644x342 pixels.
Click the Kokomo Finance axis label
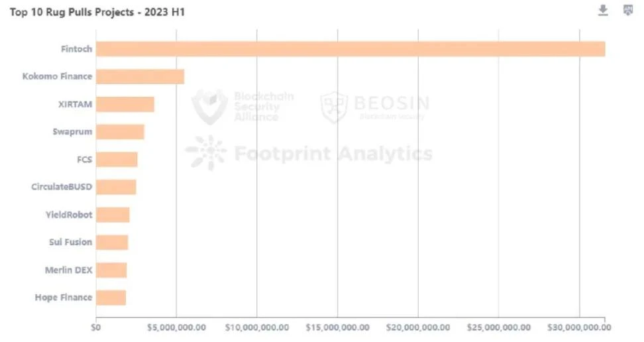[x=57, y=77]
